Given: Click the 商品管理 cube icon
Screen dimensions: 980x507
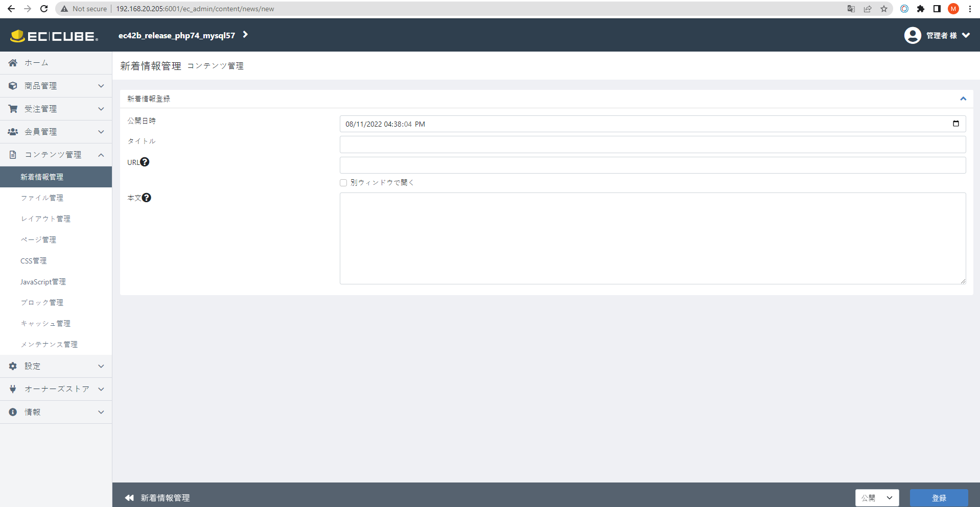Looking at the screenshot, I should (13, 86).
